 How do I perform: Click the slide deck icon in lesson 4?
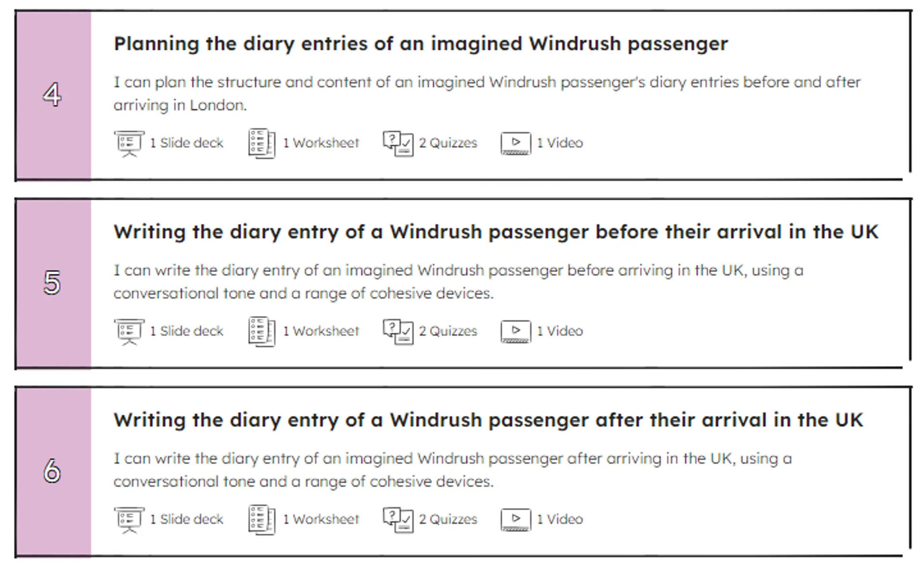(x=129, y=143)
